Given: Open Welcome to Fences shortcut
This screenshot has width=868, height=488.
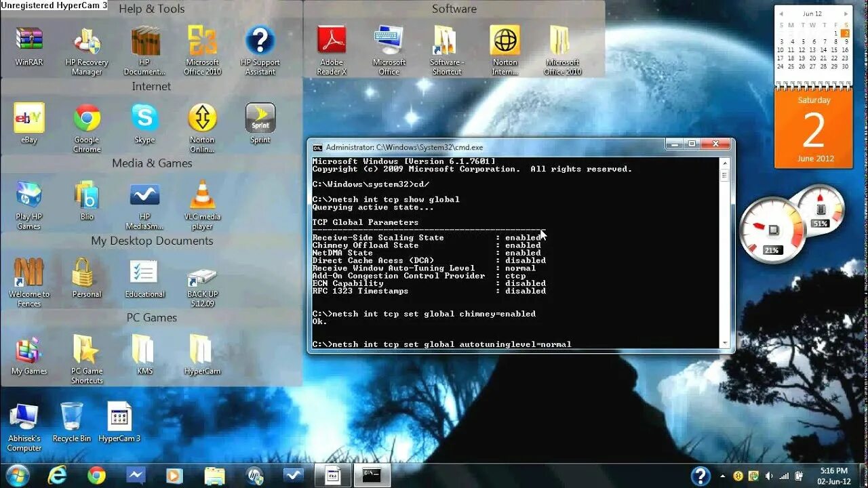Looking at the screenshot, I should [x=29, y=283].
